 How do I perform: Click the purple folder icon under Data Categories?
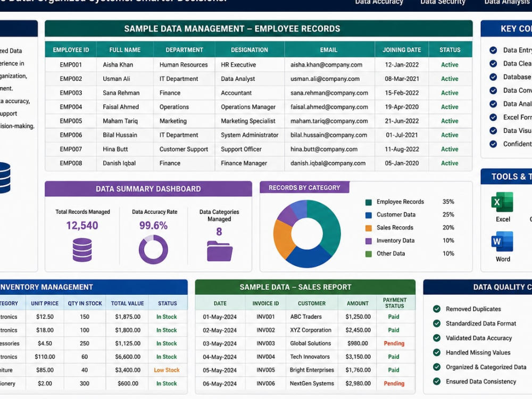[220, 251]
